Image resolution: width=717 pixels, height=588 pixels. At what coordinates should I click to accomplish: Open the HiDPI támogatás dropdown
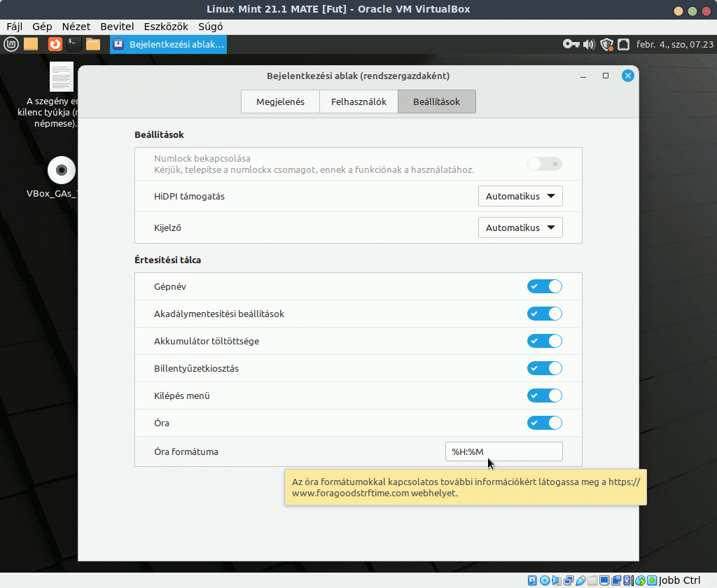point(520,196)
